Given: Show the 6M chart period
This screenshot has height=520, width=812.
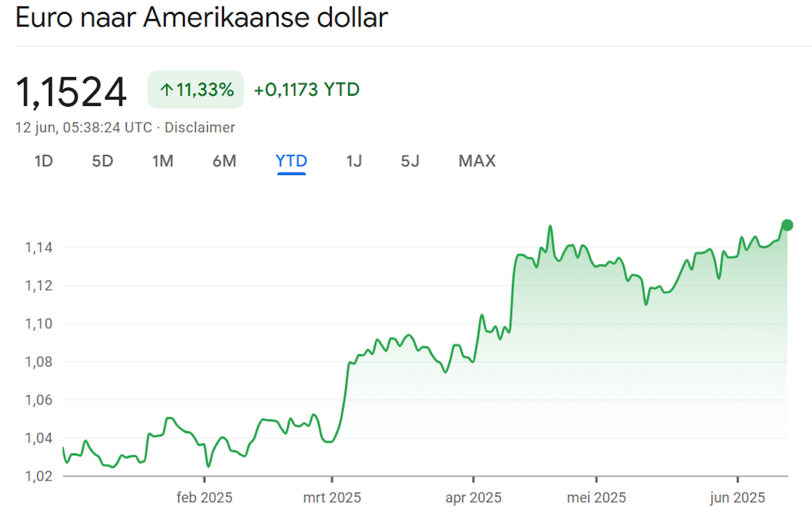Looking at the screenshot, I should (x=224, y=161).
